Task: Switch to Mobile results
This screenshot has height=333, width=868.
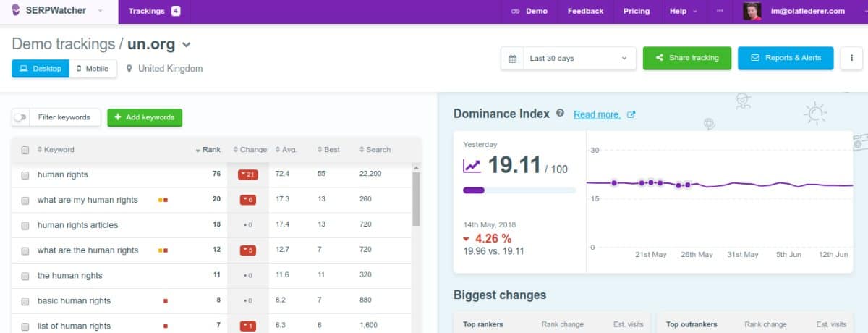Action: [93, 69]
